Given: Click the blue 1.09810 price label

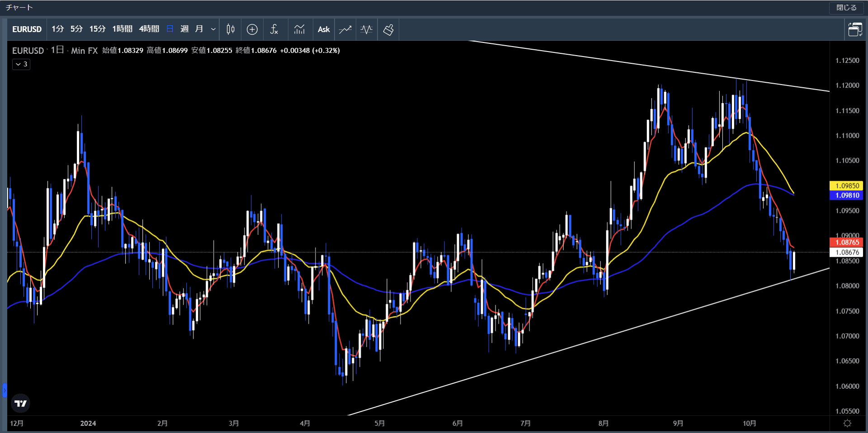Looking at the screenshot, I should point(846,195).
